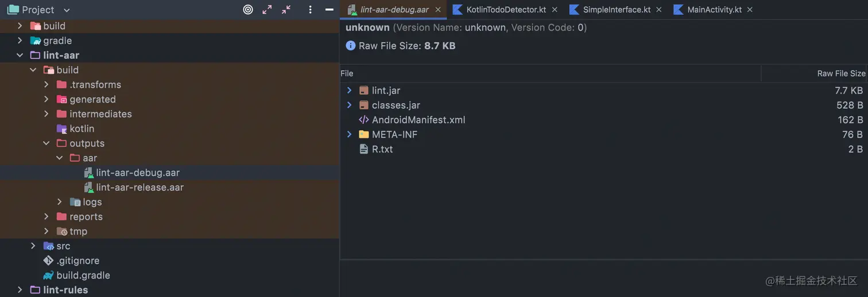Collapse the lint-aar module folder
Screen dimensions: 868x297
(20, 56)
